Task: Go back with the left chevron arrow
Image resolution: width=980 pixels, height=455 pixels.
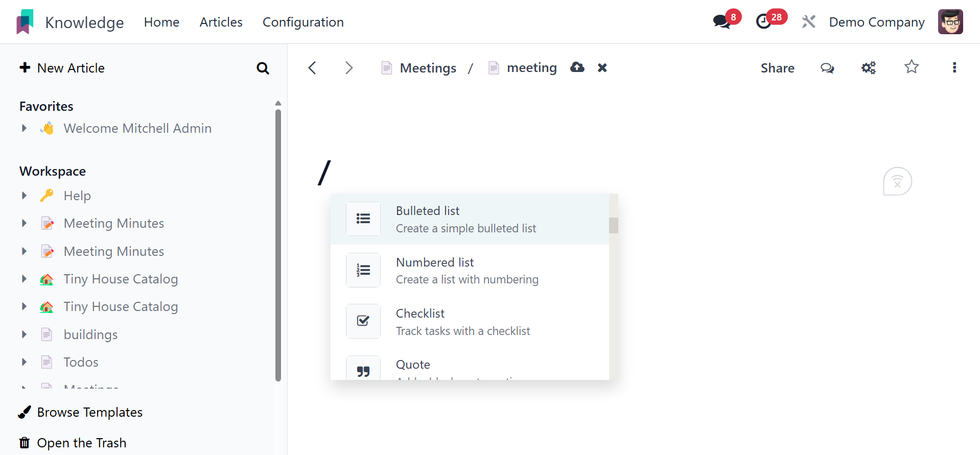Action: tap(312, 68)
